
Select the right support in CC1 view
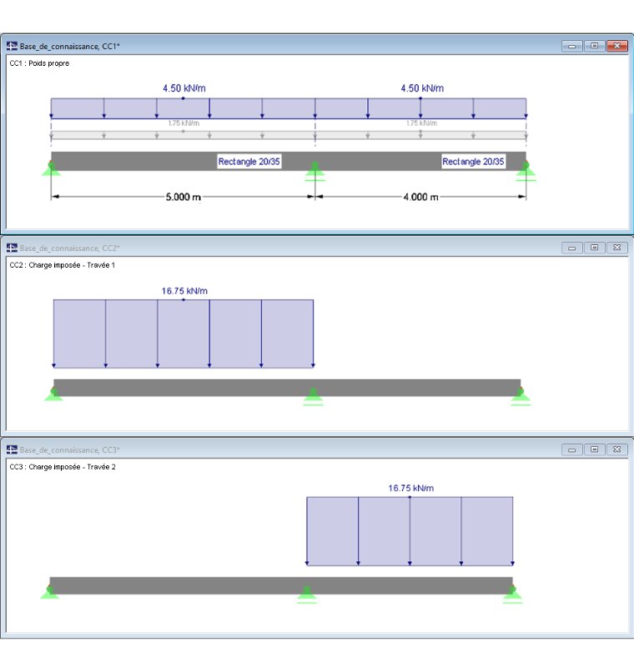coord(526,171)
